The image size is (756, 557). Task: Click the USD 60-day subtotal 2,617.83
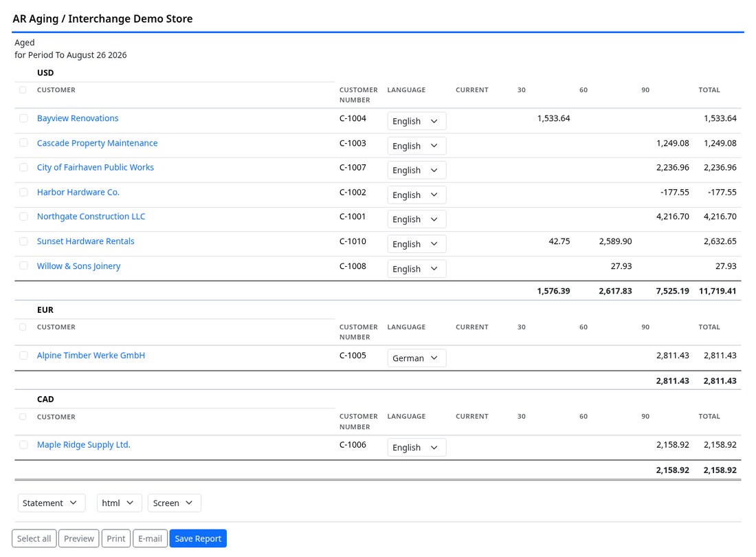[x=615, y=291]
